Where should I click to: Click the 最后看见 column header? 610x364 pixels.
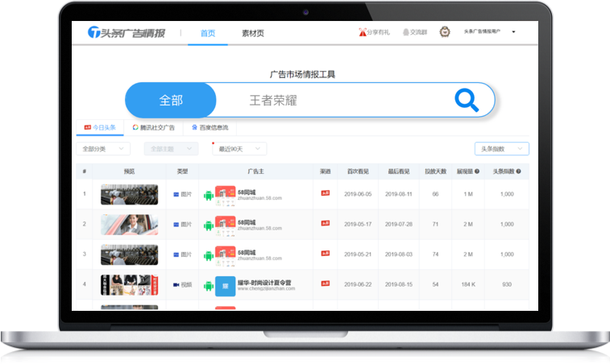point(399,172)
